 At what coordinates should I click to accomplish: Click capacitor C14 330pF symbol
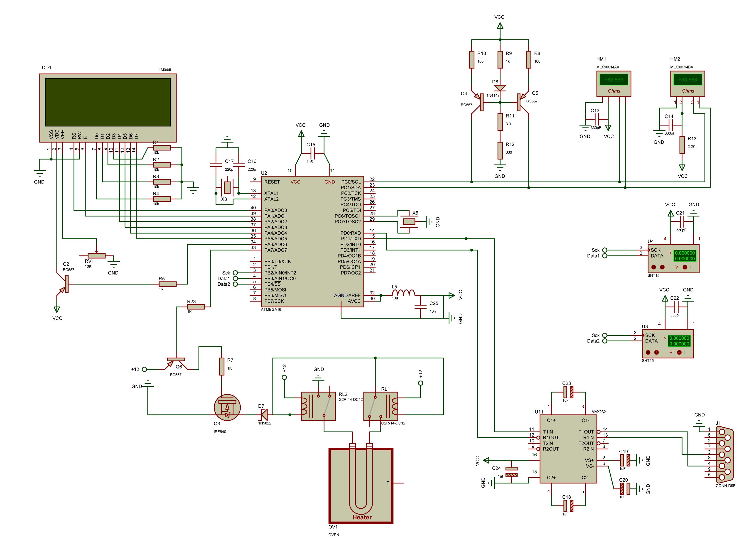(x=670, y=125)
